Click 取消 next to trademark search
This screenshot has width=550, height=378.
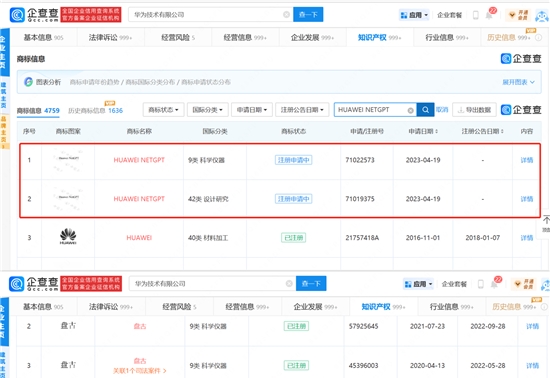442,110
